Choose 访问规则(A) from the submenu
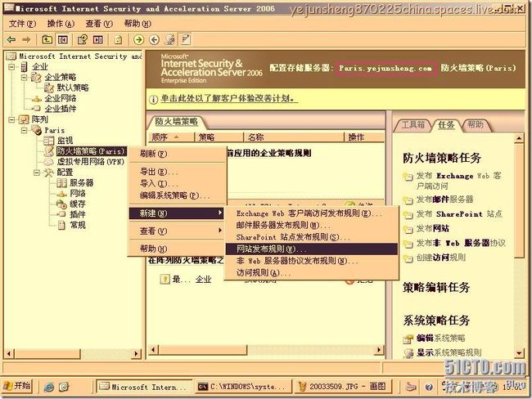Image resolution: width=532 pixels, height=399 pixels. [312, 272]
